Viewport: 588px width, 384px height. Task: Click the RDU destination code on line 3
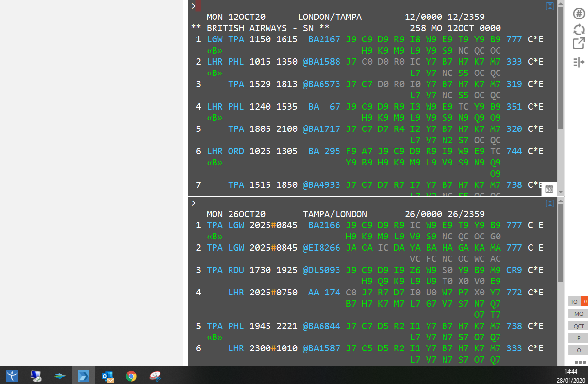pos(236,270)
